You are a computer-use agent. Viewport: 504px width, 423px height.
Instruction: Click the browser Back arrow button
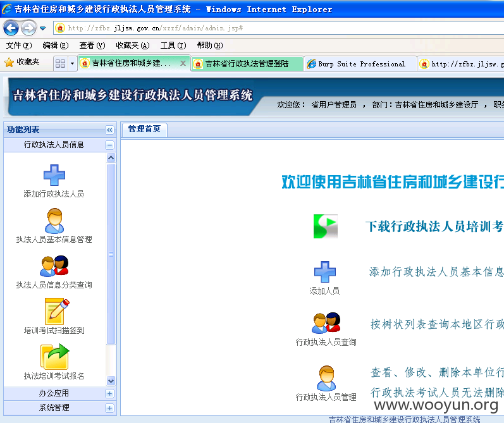(11, 28)
